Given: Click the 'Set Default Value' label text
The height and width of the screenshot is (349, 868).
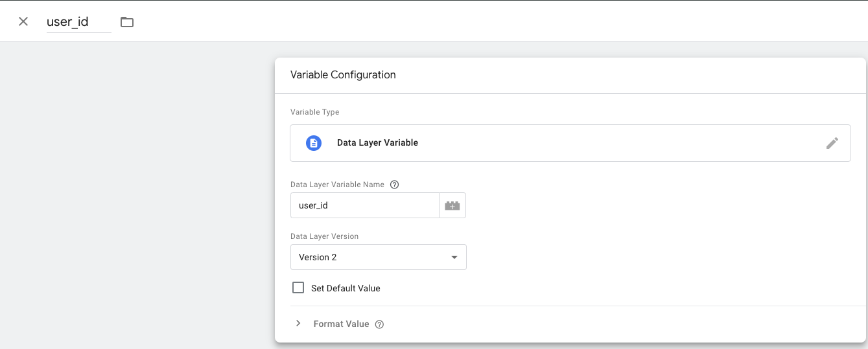Looking at the screenshot, I should coord(346,288).
